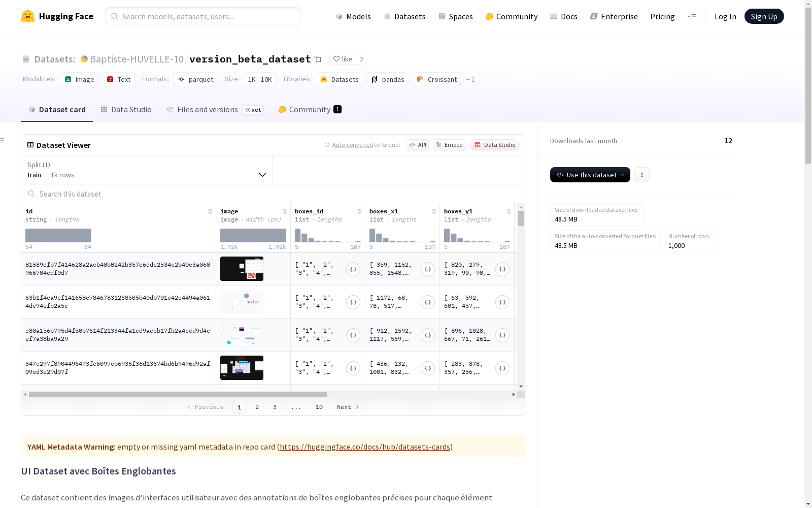Screen dimensions: 812x508
Task: Open the three-dot dataset options menu
Action: pyautogui.click(x=642, y=175)
